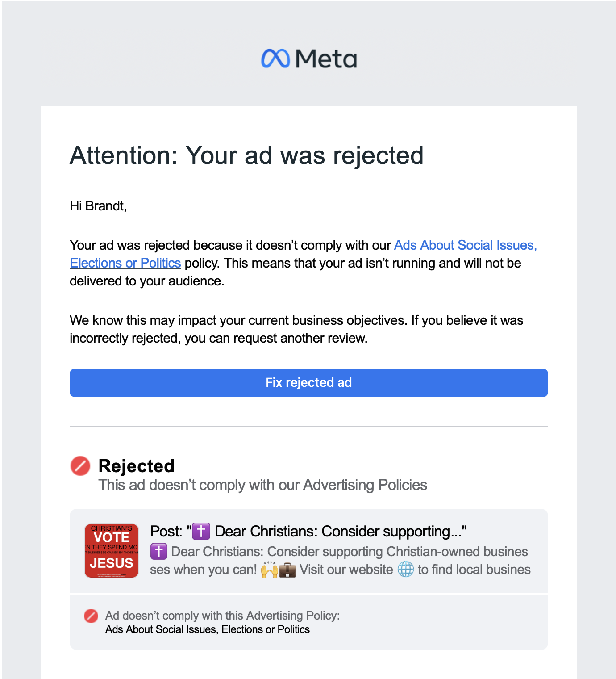Image resolution: width=616 pixels, height=679 pixels.
Task: Click the Rejected status heading
Action: (x=137, y=466)
